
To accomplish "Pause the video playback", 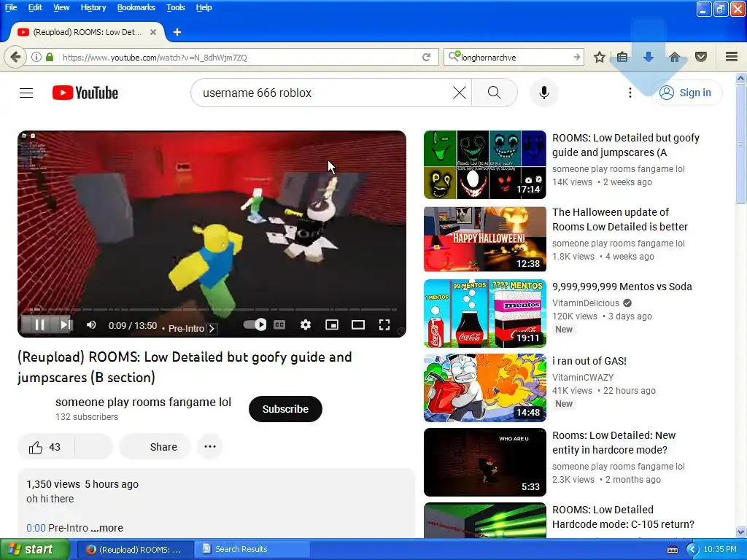I will [40, 324].
